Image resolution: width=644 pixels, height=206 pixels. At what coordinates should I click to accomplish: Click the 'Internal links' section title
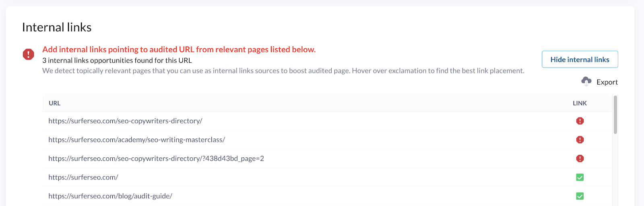pyautogui.click(x=57, y=27)
